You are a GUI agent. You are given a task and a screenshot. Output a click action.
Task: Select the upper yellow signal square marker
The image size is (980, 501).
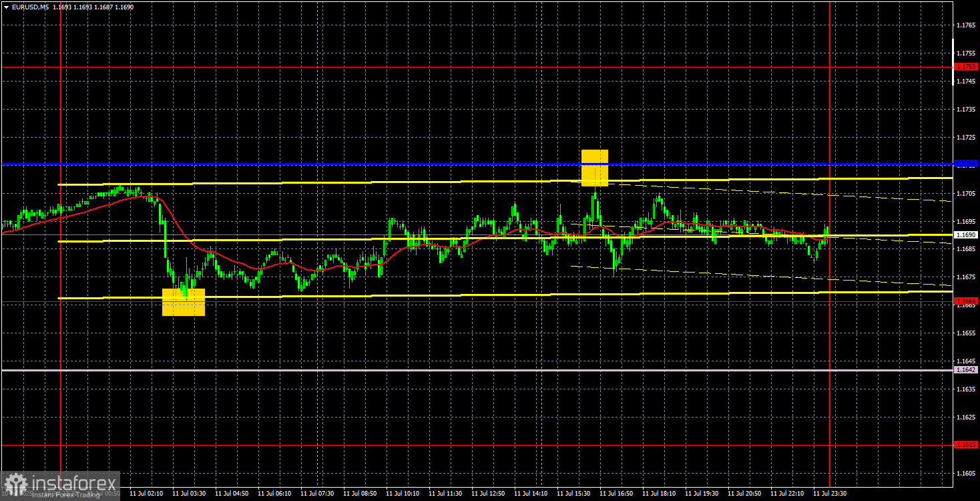(595, 168)
